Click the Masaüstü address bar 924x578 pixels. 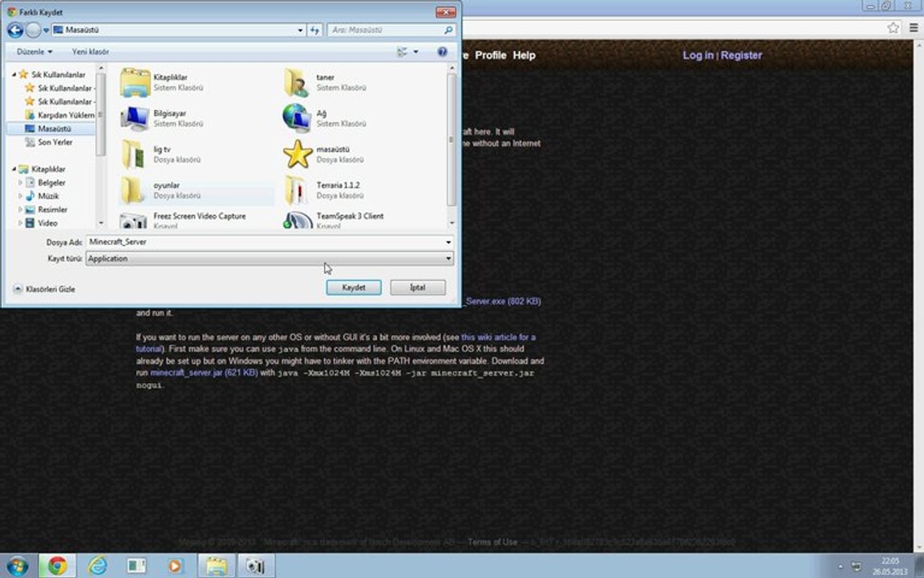coord(174,30)
